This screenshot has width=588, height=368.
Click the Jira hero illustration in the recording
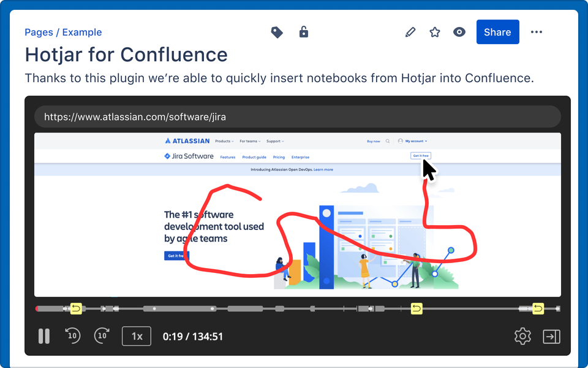pyautogui.click(x=366, y=237)
